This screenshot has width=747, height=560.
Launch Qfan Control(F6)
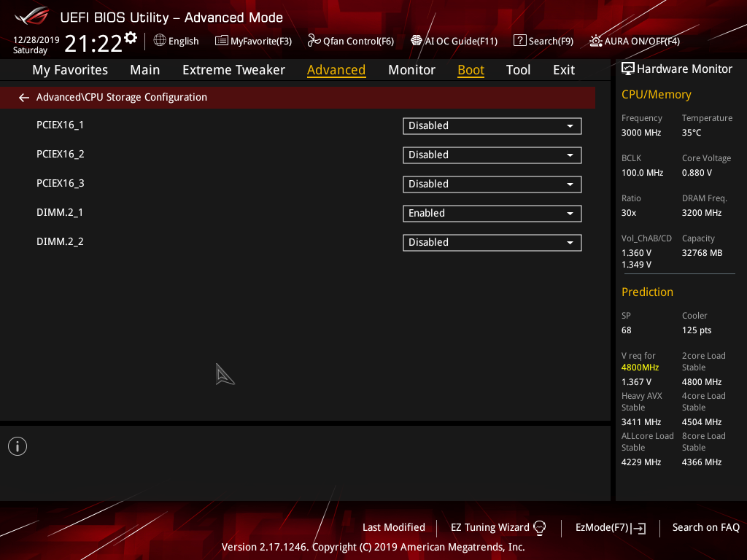tap(351, 41)
